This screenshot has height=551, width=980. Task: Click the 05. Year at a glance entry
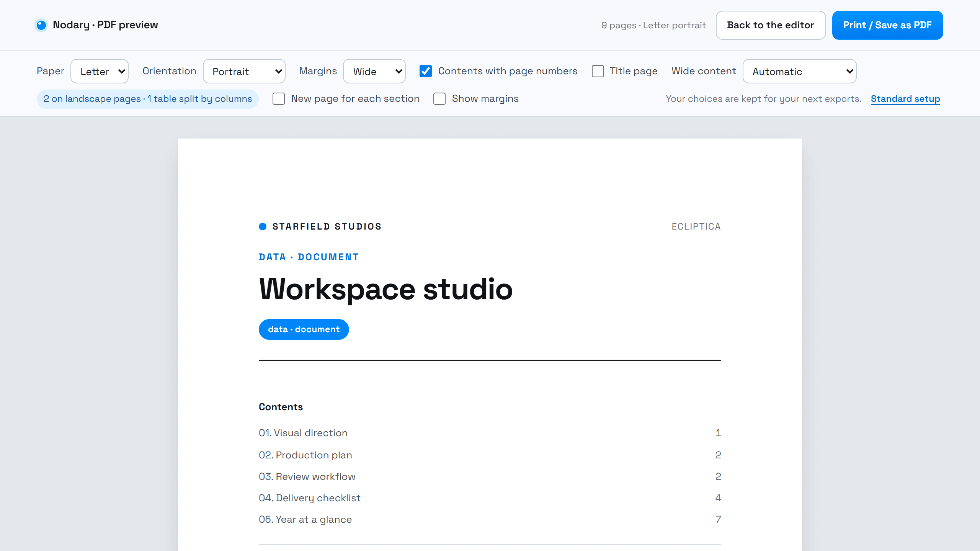pos(490,519)
